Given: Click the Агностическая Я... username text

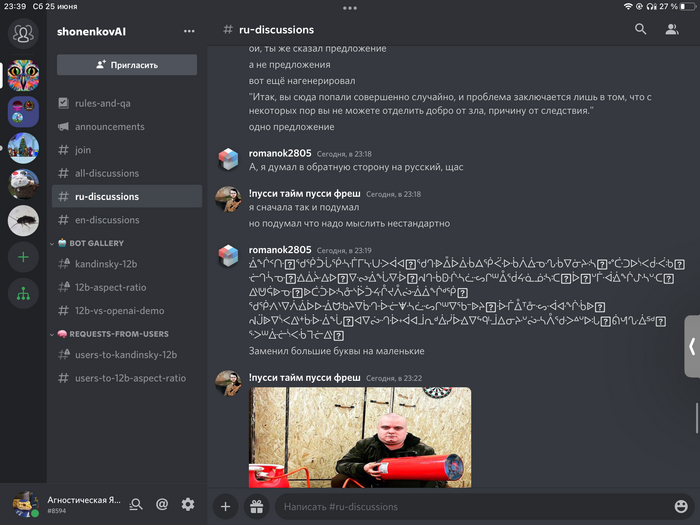Looking at the screenshot, I should coord(84,500).
